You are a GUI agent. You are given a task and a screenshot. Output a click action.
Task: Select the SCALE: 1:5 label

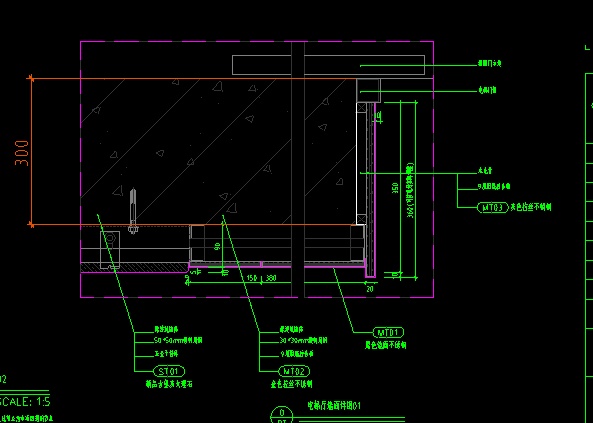25,401
